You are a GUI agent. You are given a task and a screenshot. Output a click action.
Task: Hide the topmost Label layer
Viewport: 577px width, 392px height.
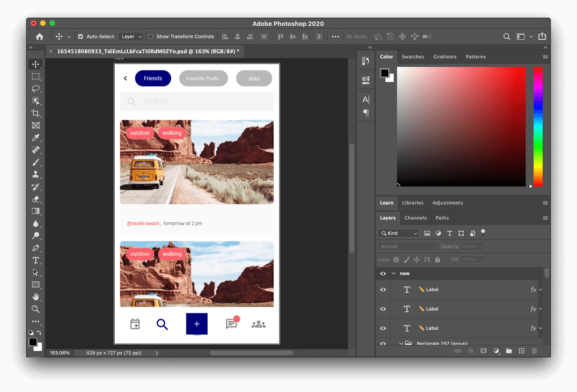pyautogui.click(x=383, y=290)
